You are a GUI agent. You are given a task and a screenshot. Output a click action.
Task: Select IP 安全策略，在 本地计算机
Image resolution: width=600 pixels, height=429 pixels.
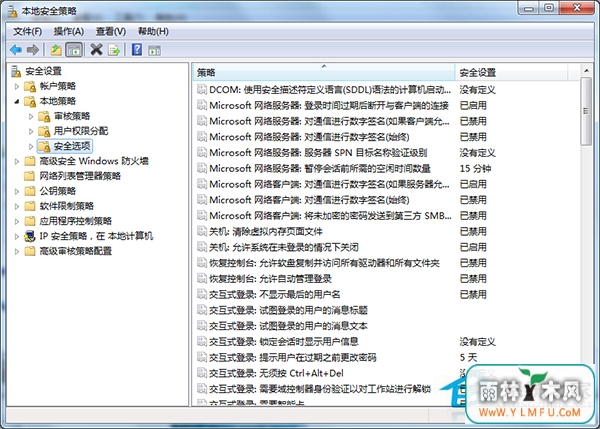point(96,236)
